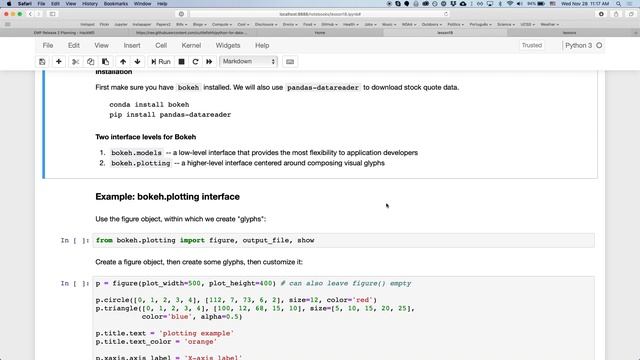Expand the Disclosure bookmarks folder
640x360 pixels.
pyautogui.click(x=266, y=24)
